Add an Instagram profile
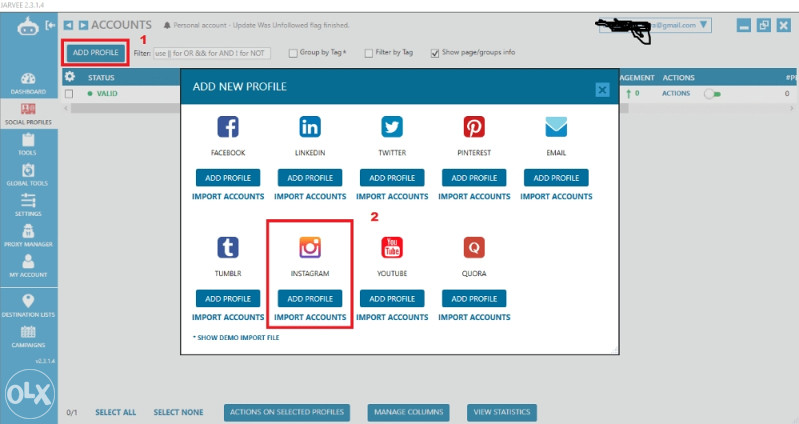Screen dimensions: 799x424 click(x=310, y=299)
